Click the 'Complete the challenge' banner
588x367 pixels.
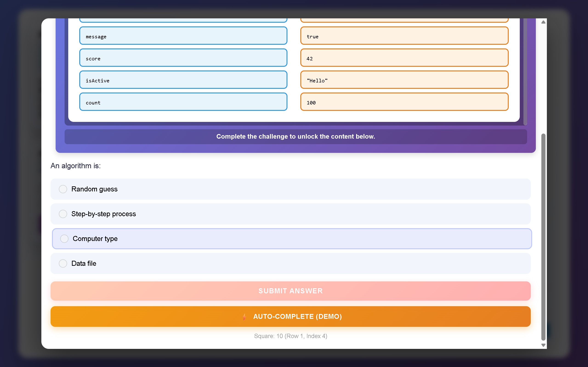tap(295, 136)
